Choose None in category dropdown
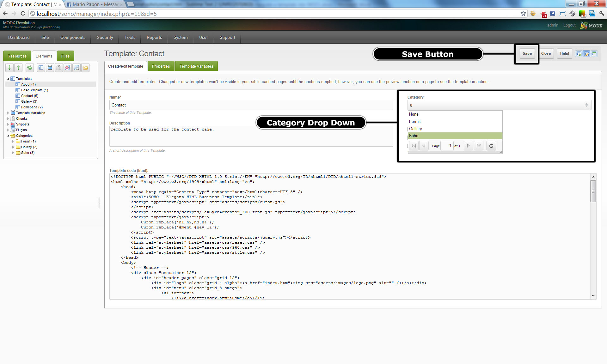This screenshot has height=364, width=607. pos(455,114)
